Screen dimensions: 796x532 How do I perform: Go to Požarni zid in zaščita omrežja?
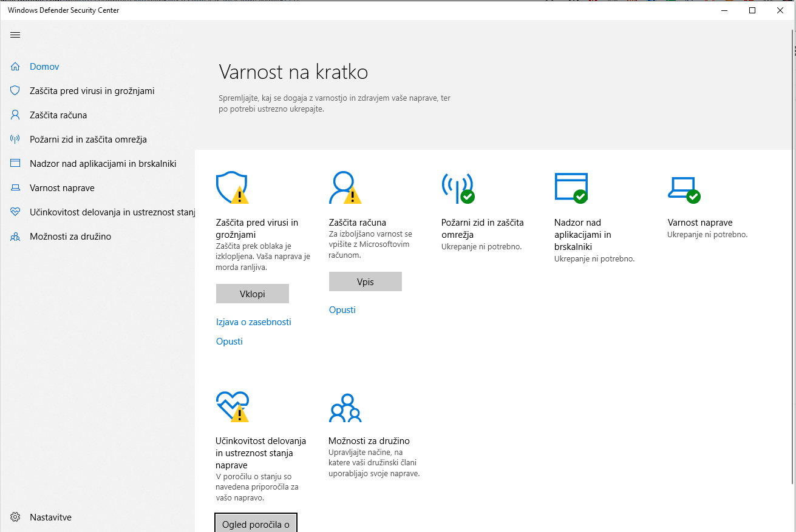[x=88, y=140]
